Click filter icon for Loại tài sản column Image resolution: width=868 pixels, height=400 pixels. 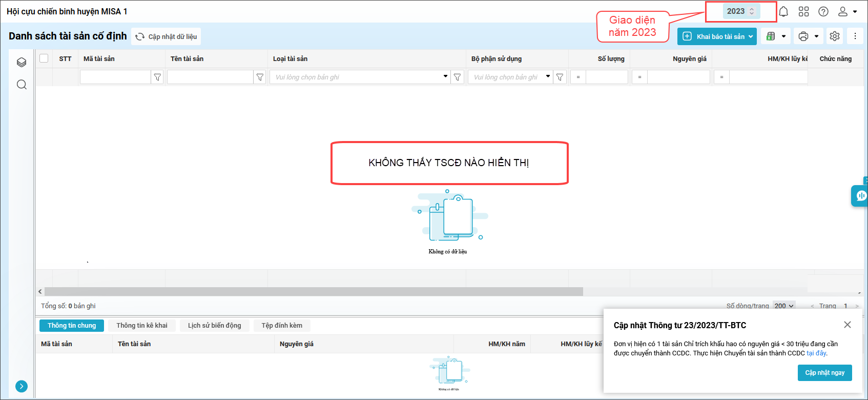tap(457, 77)
